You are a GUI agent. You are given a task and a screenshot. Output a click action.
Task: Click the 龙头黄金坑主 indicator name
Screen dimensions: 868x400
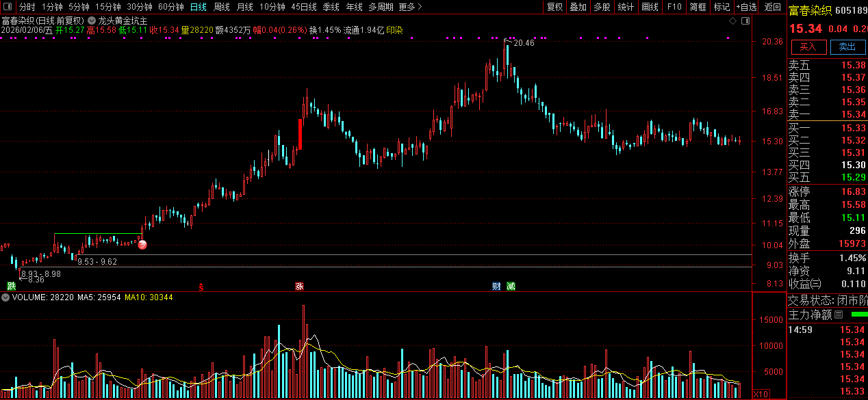click(x=123, y=21)
